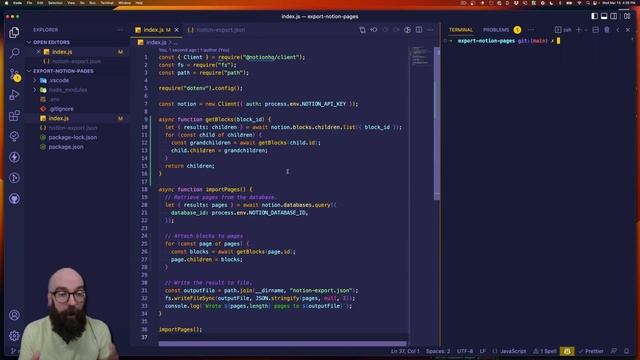Click the notifications bell in status bar
Viewport: 640px width, 360px height.
tap(627, 351)
